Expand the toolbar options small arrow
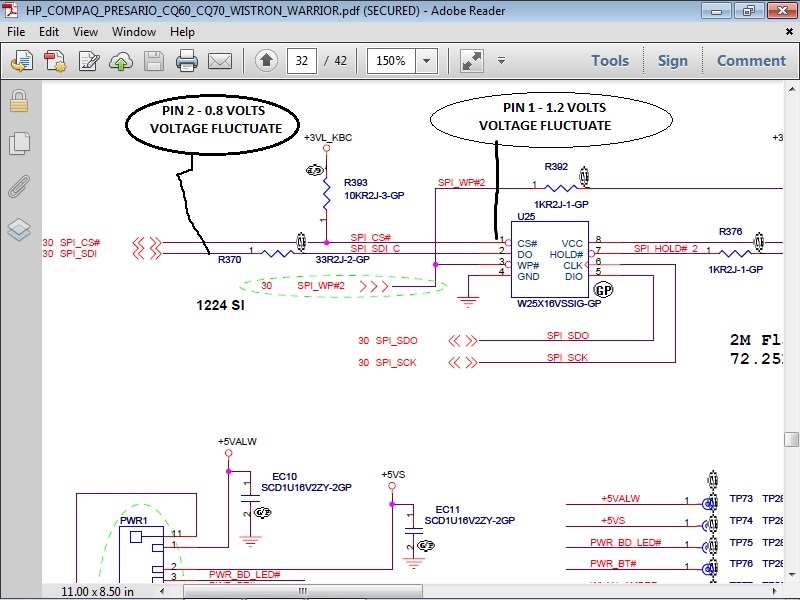Image resolution: width=800 pixels, height=600 pixels. [502, 61]
